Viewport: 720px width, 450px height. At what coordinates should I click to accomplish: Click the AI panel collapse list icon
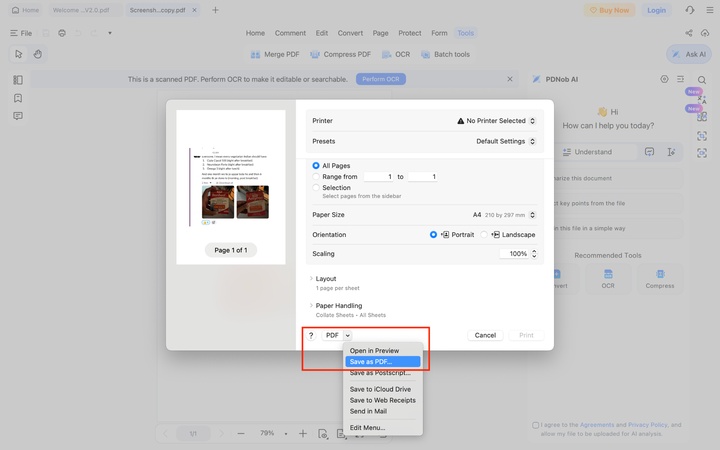[x=681, y=79]
